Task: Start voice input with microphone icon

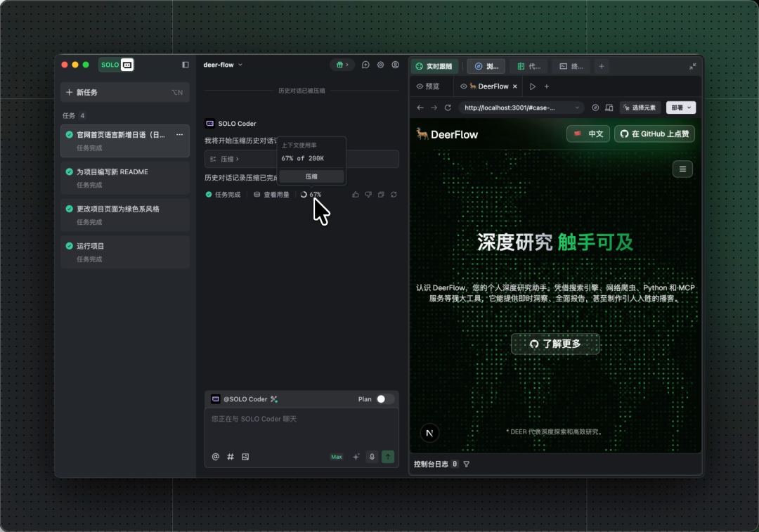Action: click(x=372, y=457)
